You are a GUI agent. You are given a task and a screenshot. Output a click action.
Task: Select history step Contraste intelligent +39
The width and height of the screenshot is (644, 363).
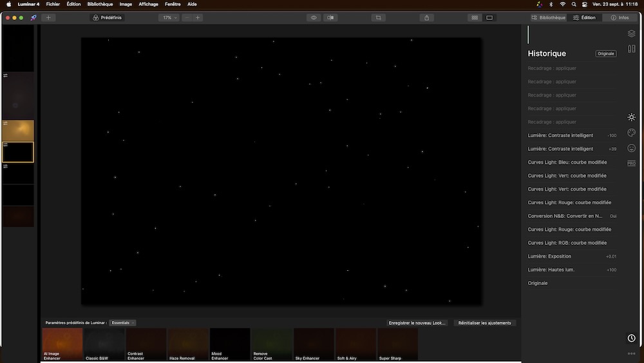572,149
